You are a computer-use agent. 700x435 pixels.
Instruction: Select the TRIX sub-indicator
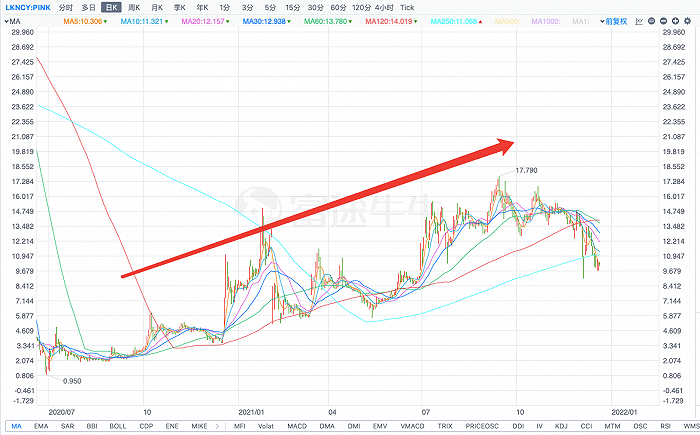coord(445,426)
